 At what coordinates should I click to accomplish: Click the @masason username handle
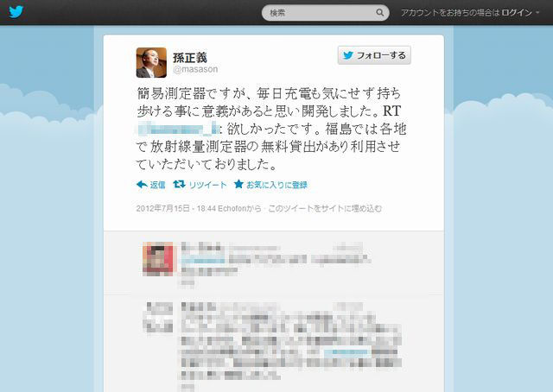pos(195,69)
